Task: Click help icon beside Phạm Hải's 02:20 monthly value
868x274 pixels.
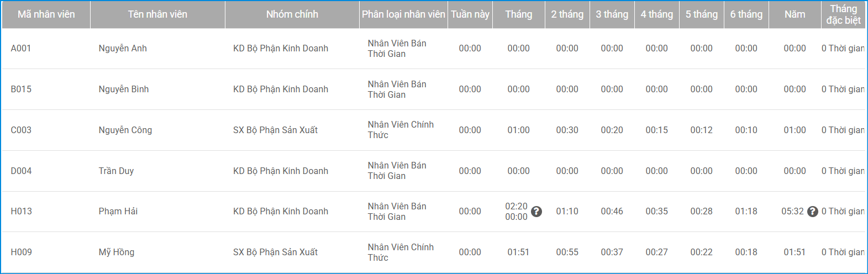Action: coord(536,212)
